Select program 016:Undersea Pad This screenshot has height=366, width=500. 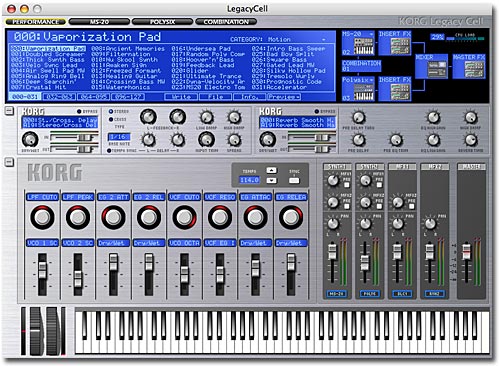pos(201,49)
